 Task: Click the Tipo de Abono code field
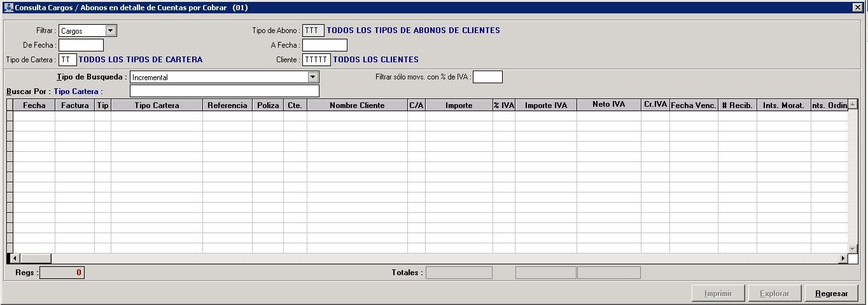pos(313,30)
